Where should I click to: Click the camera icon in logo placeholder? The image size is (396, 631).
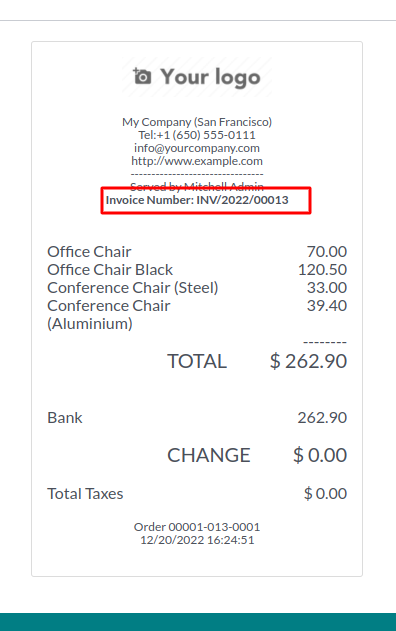pyautogui.click(x=142, y=76)
